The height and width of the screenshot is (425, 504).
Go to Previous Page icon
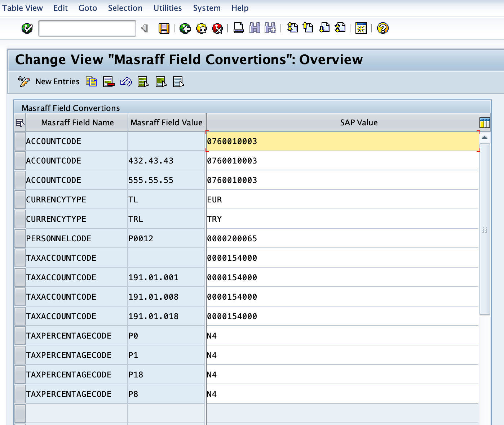click(x=308, y=28)
